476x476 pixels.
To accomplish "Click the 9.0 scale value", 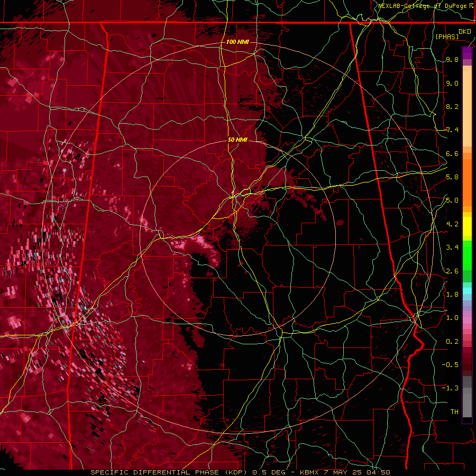I will [x=452, y=83].
